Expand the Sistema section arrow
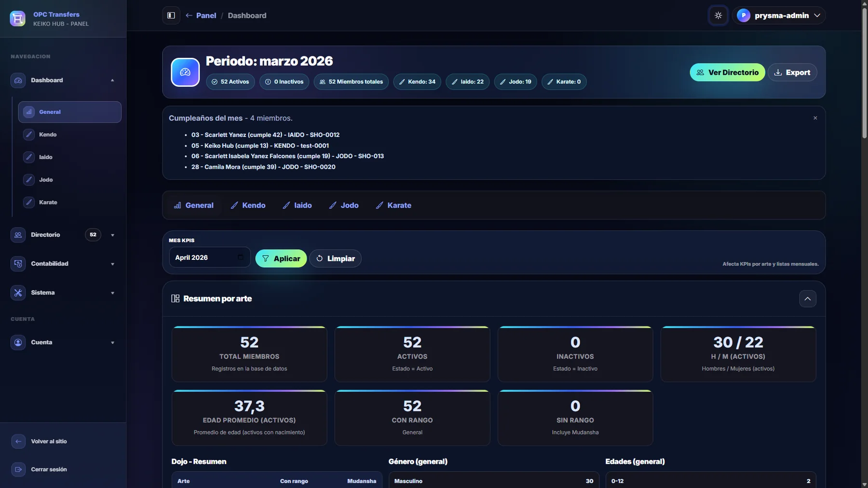 pos(112,293)
